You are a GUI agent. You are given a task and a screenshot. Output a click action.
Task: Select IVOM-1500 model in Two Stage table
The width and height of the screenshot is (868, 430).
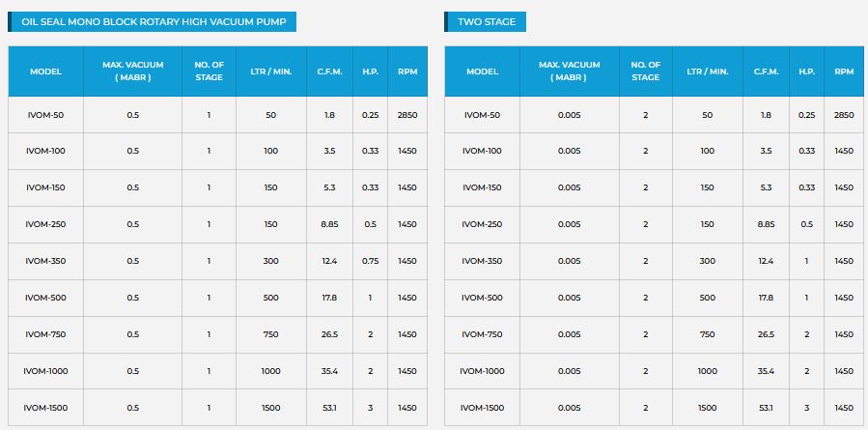(x=482, y=408)
